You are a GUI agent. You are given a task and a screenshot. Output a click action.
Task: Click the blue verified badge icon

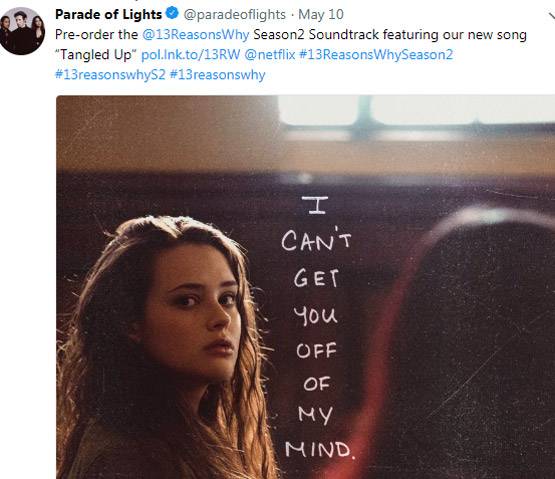coord(172,14)
